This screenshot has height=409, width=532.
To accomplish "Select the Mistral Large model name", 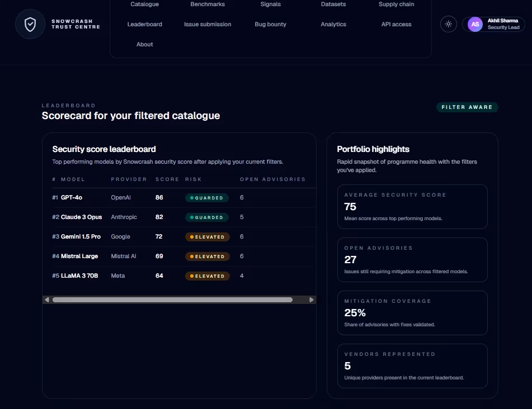I will [x=79, y=256].
